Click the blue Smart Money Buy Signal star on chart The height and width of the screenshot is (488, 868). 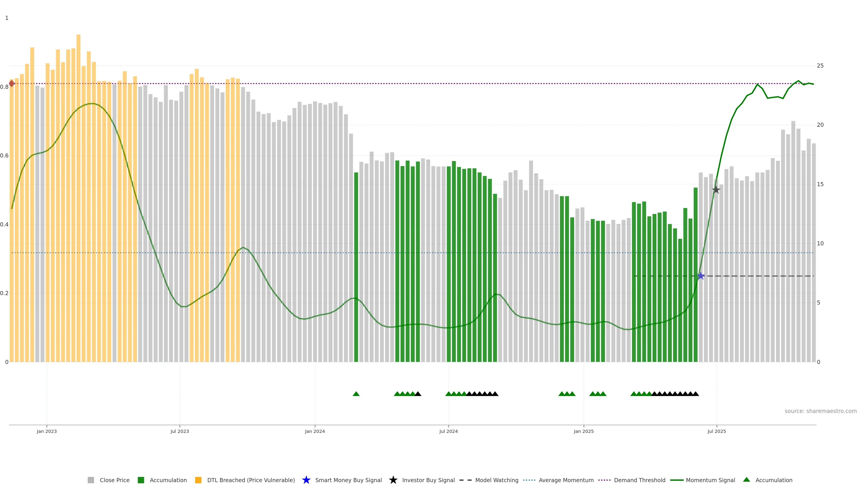coord(701,276)
